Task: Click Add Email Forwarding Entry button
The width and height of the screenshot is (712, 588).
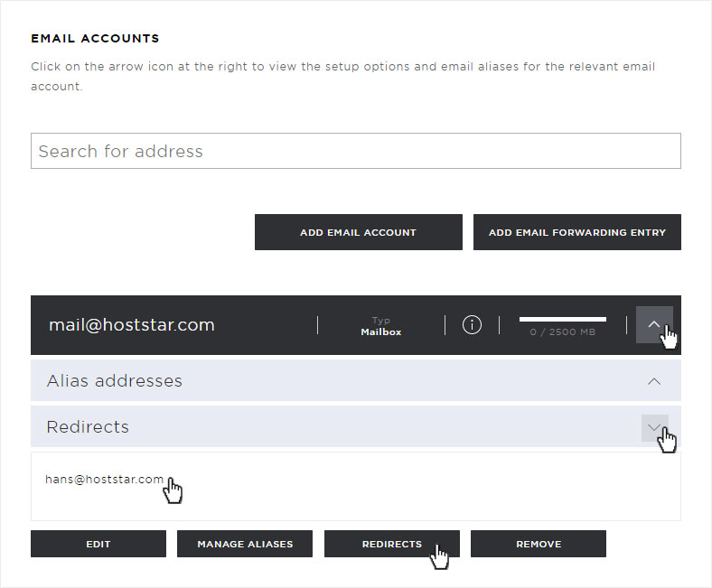Action: tap(577, 232)
